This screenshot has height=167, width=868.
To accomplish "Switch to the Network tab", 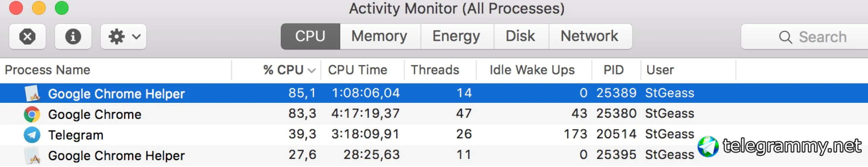I will 590,36.
